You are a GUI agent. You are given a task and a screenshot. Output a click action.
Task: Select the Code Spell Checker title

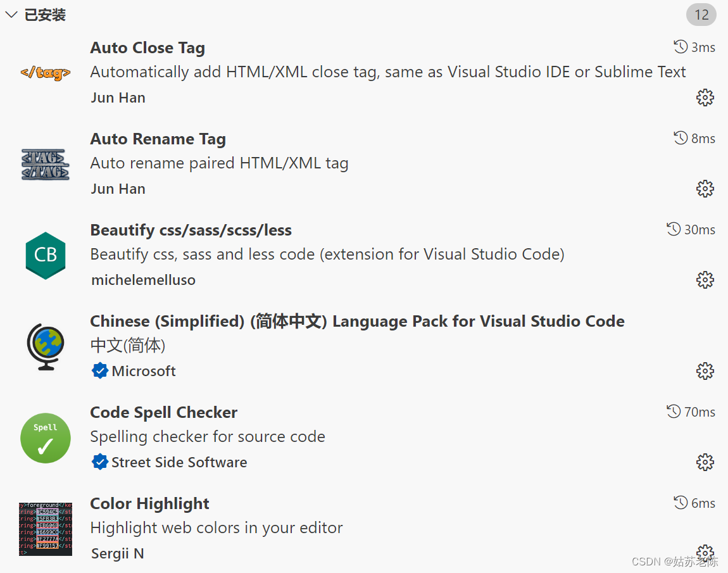point(164,412)
